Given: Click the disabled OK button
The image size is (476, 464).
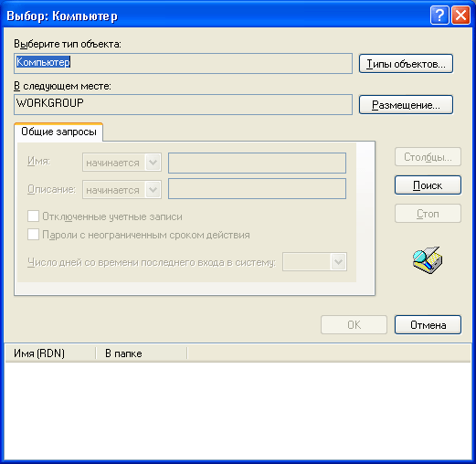Looking at the screenshot, I should (x=354, y=325).
